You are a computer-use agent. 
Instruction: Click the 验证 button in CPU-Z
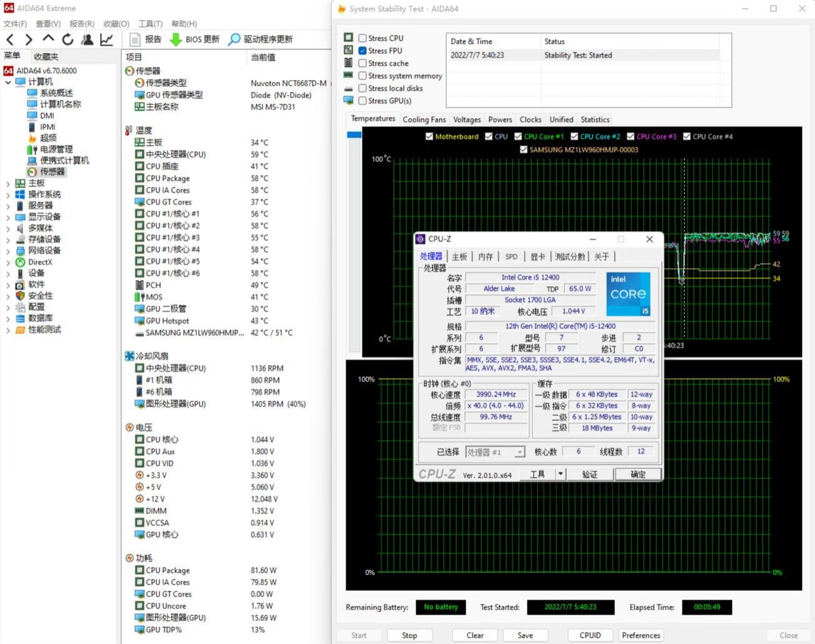[x=589, y=475]
